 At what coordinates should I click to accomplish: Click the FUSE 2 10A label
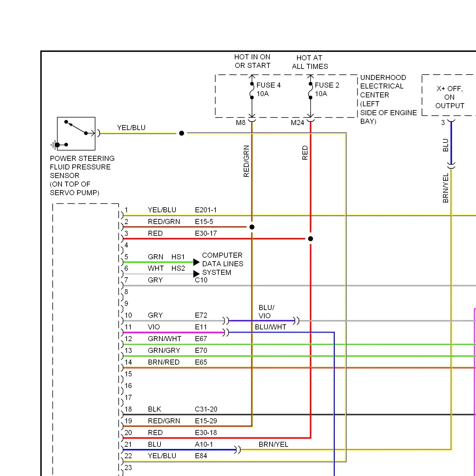[327, 89]
